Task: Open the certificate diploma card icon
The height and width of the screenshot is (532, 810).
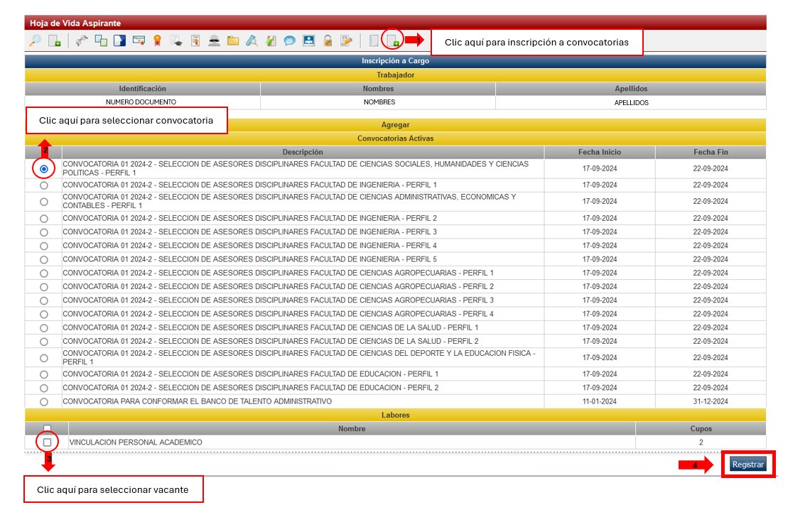Action: 139,40
